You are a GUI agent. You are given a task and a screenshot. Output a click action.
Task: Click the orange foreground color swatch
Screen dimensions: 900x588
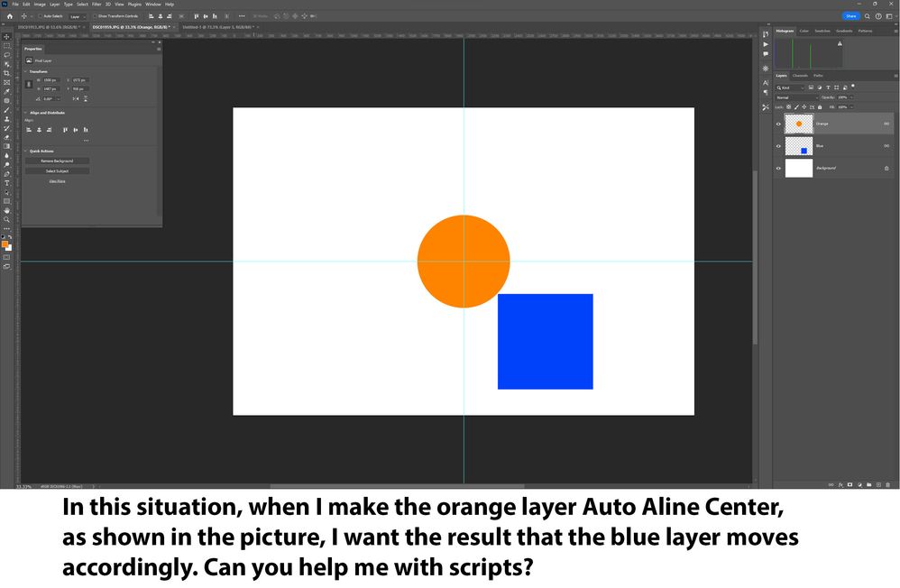pos(5,243)
